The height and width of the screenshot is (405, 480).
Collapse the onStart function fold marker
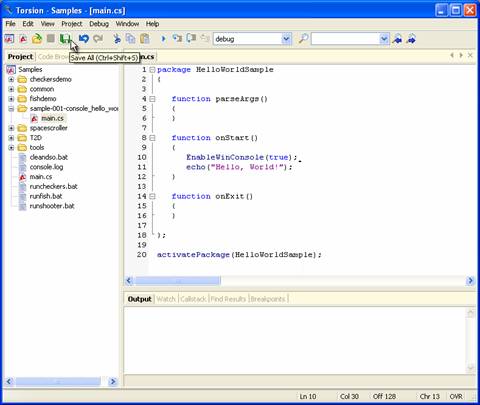point(152,138)
